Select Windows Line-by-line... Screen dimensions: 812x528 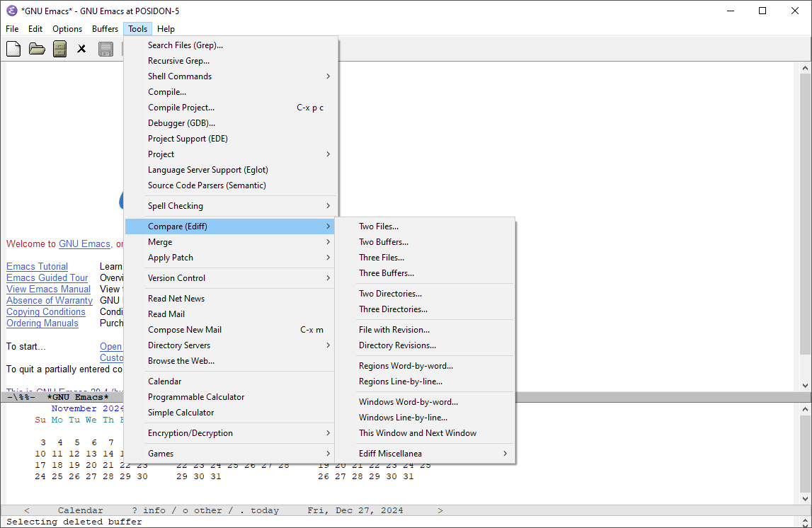point(425,417)
